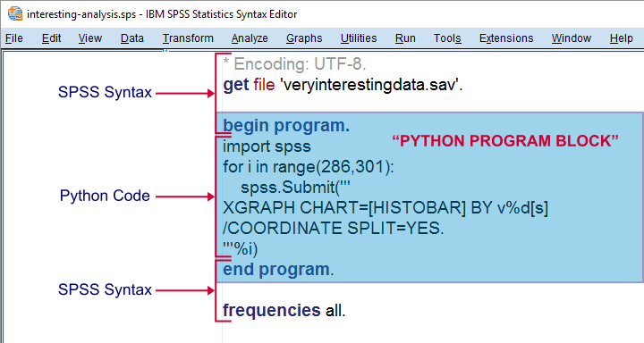Click the /COORDINATE SPLIT=YES. line
The image size is (644, 343).
pos(333,228)
